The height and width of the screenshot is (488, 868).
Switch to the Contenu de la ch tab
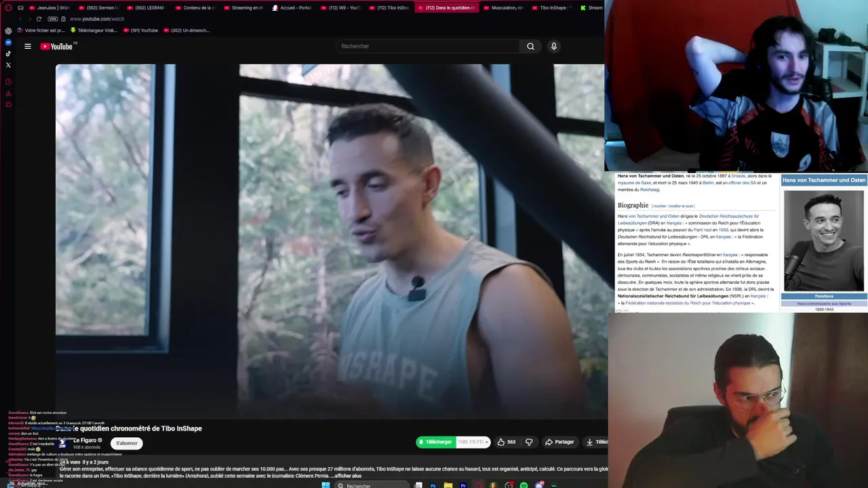tap(195, 7)
